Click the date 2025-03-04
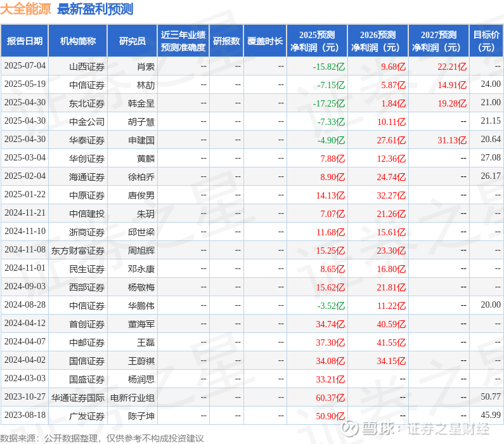504x444 pixels. point(25,158)
